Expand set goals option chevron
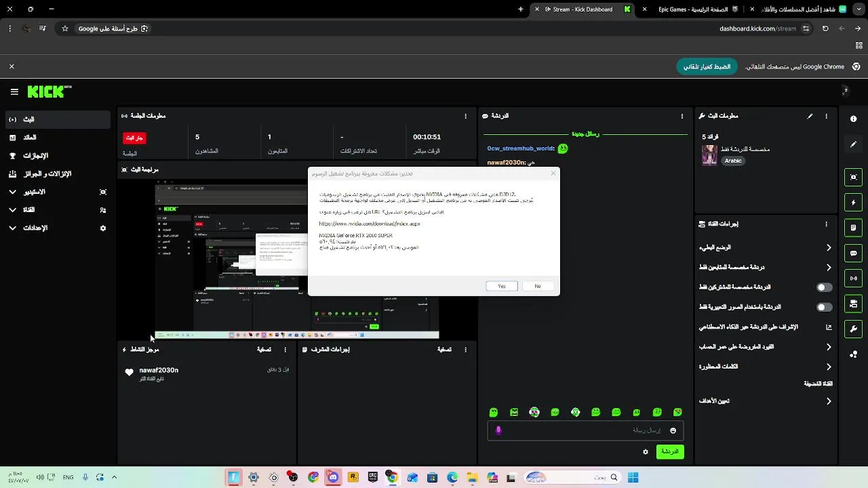 point(829,401)
